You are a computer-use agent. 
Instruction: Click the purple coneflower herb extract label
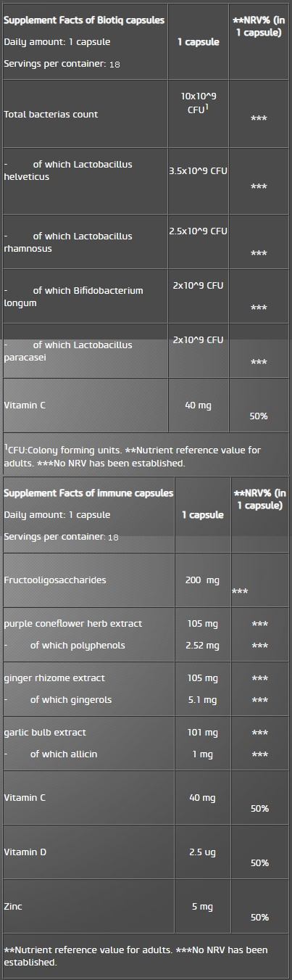click(73, 623)
